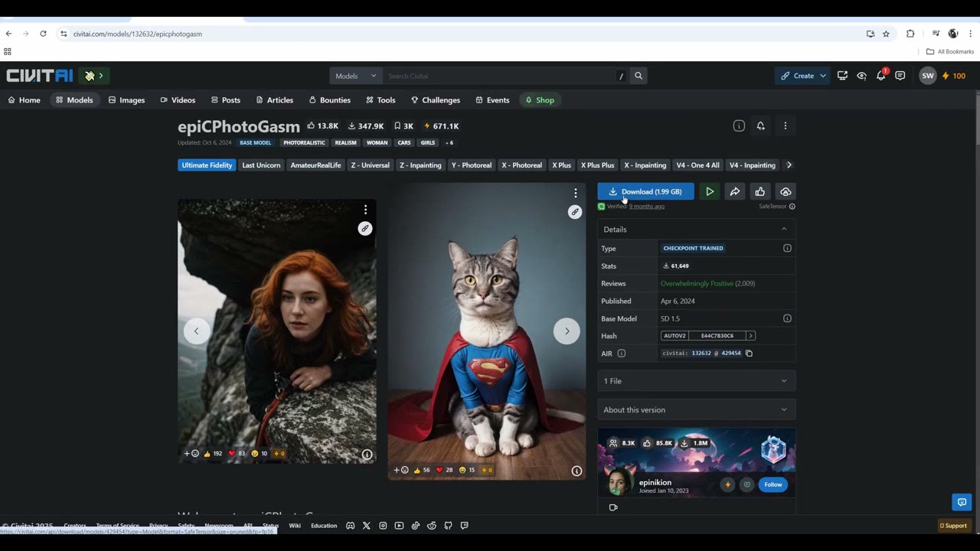Click the cat image remix link icon
The height and width of the screenshot is (551, 980).
coord(575,212)
